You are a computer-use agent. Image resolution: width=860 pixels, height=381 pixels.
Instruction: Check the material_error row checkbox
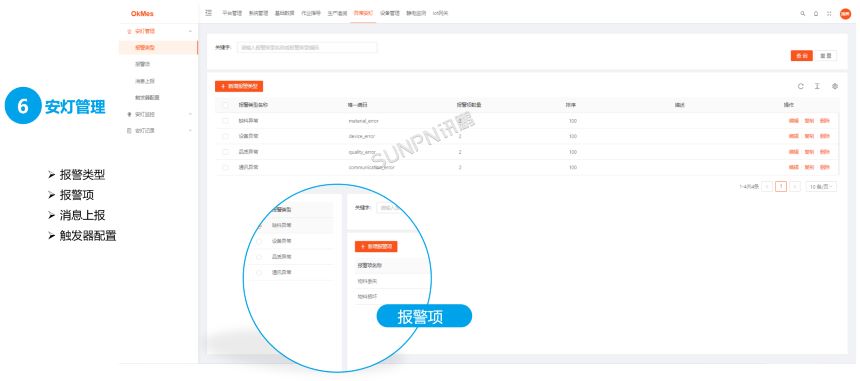click(x=225, y=121)
